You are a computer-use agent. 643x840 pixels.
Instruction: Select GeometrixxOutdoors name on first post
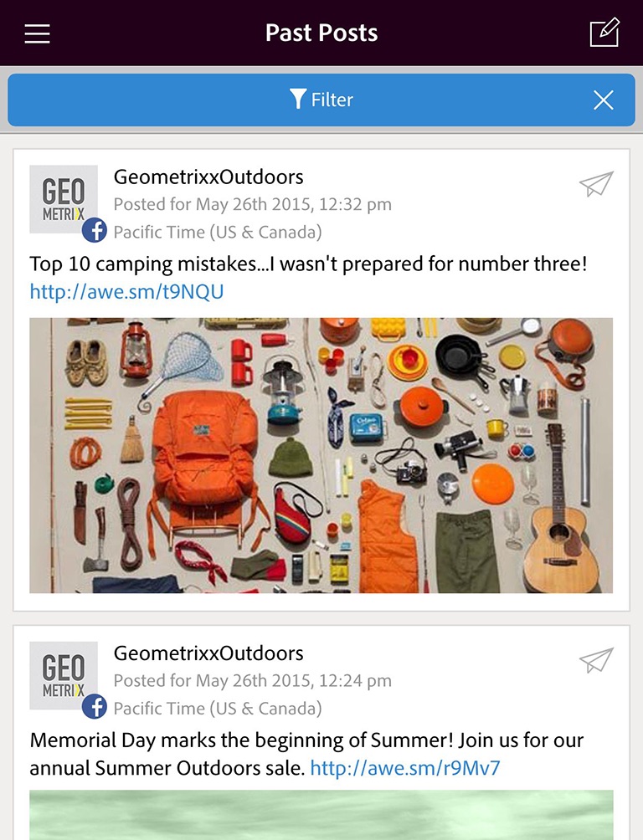click(208, 177)
